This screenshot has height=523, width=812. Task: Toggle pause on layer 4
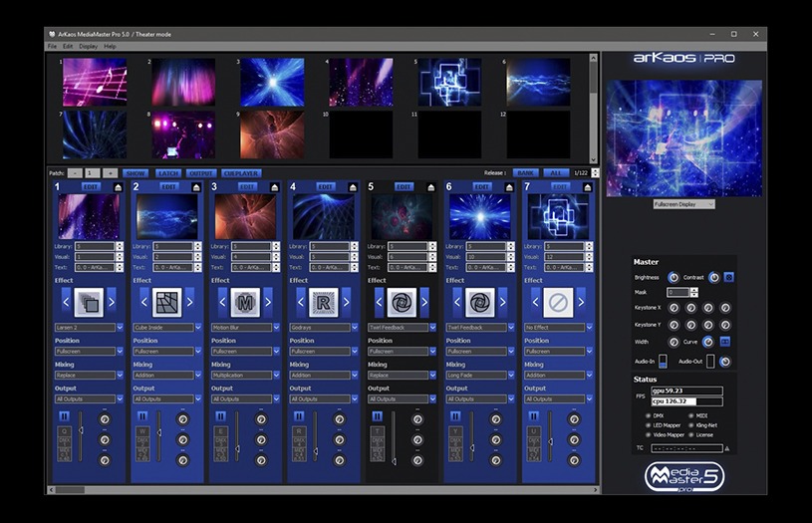299,415
